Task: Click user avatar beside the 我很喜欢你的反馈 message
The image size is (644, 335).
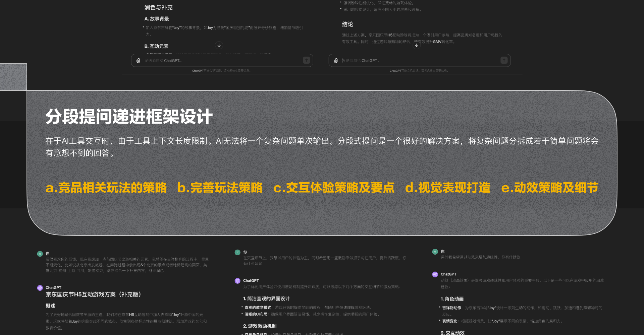Action: [x=40, y=254]
